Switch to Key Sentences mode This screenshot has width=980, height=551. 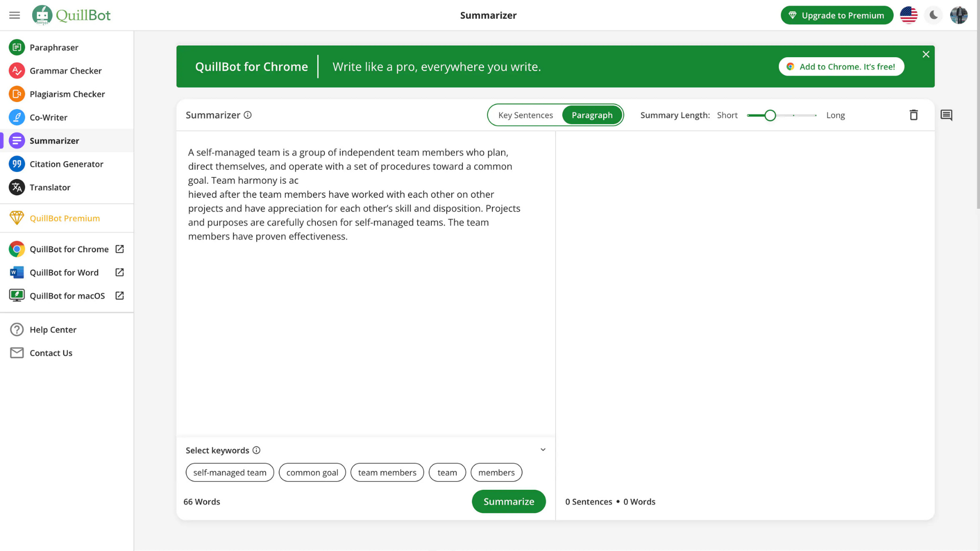[x=525, y=115]
